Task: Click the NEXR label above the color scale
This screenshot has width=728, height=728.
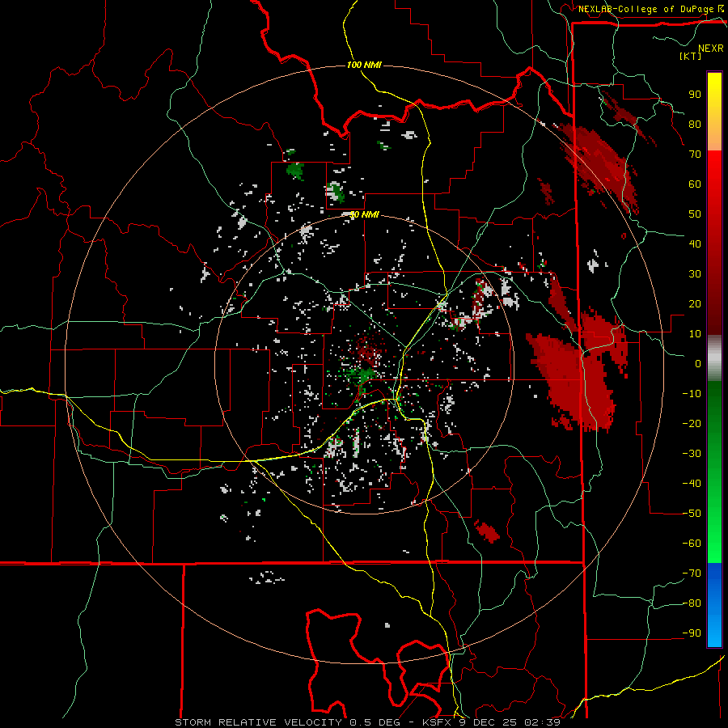Action: click(710, 49)
